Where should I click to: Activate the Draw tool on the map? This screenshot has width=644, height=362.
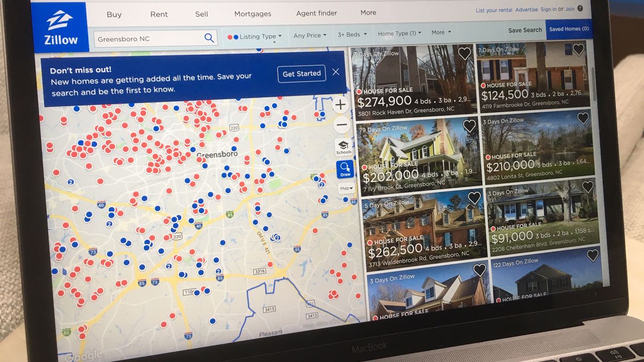(x=345, y=169)
